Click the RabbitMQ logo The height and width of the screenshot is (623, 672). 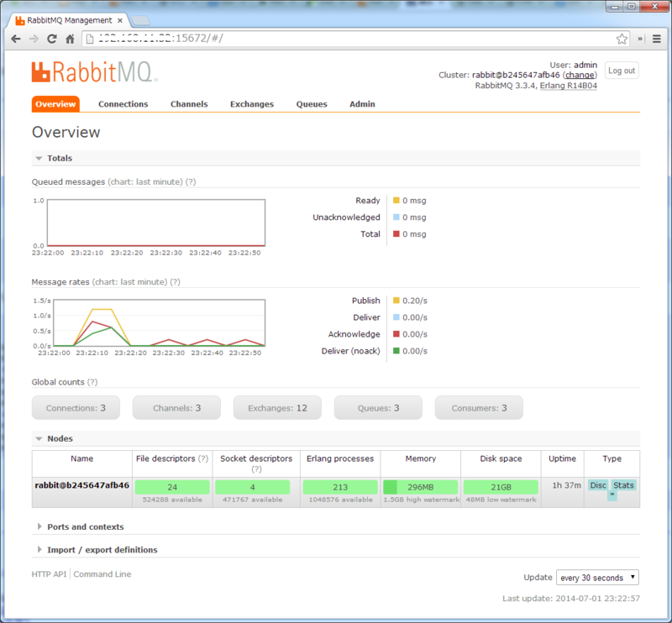pyautogui.click(x=94, y=71)
